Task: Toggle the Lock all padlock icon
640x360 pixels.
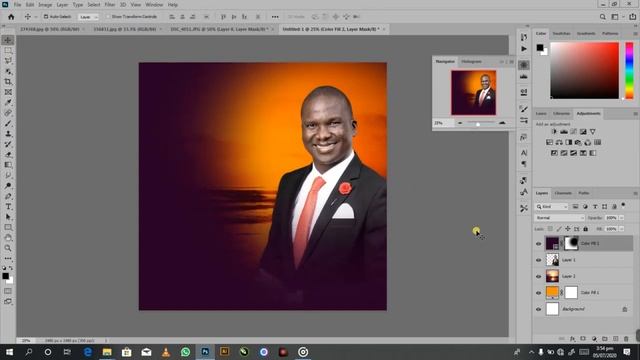Action: pyautogui.click(x=586, y=229)
